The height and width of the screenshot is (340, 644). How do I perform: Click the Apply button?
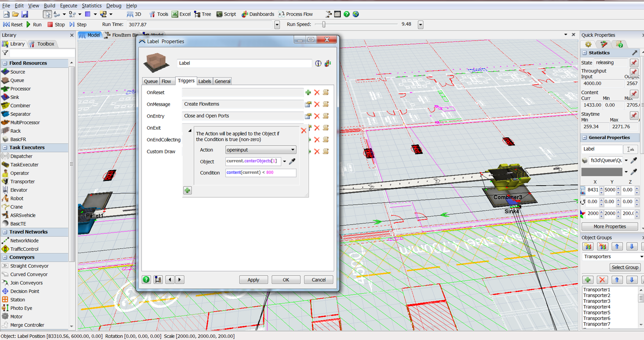253,280
